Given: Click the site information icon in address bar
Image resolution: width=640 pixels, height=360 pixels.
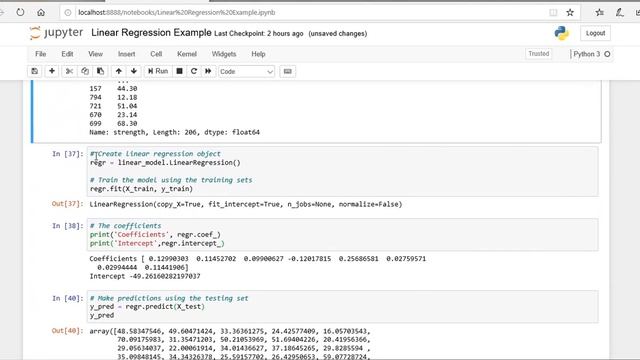Looking at the screenshot, I should coord(68,13).
